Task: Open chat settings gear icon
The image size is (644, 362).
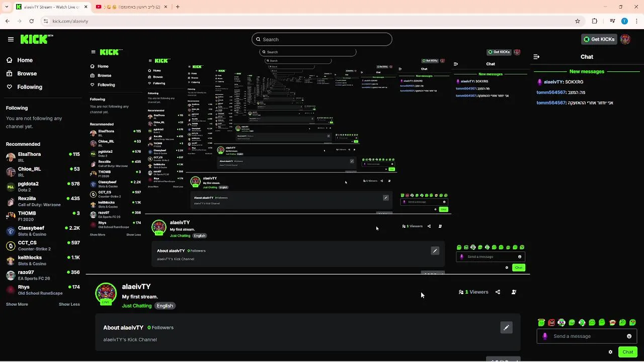Action: point(610,352)
